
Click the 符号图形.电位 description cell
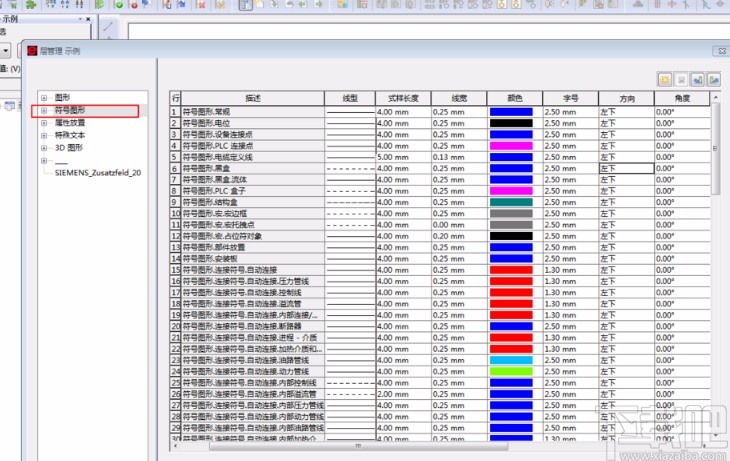253,123
